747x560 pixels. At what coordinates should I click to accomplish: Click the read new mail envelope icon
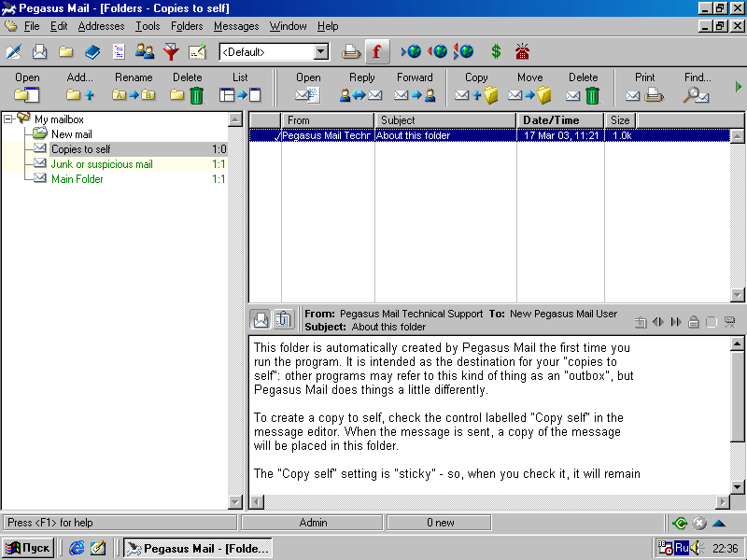click(39, 51)
